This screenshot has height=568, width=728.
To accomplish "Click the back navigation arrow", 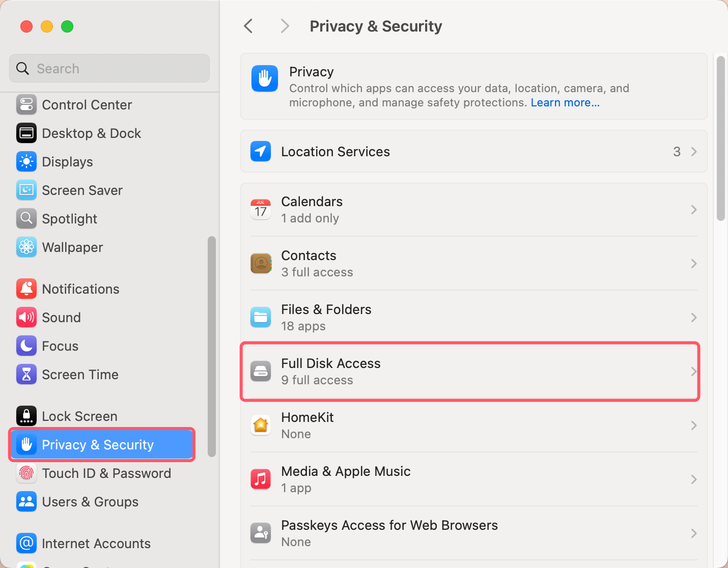I will pyautogui.click(x=248, y=26).
